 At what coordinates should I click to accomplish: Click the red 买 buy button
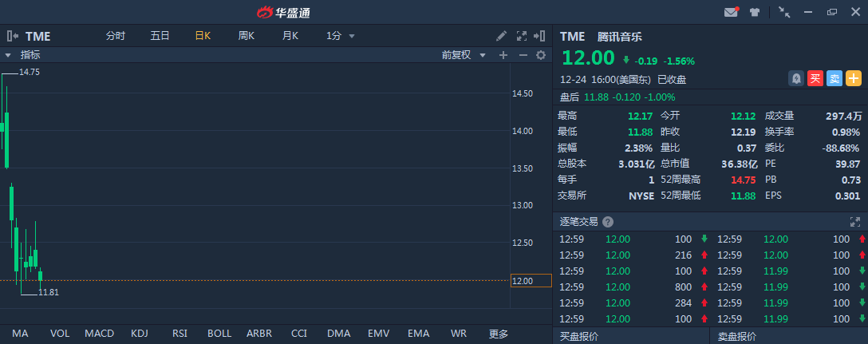tap(815, 78)
